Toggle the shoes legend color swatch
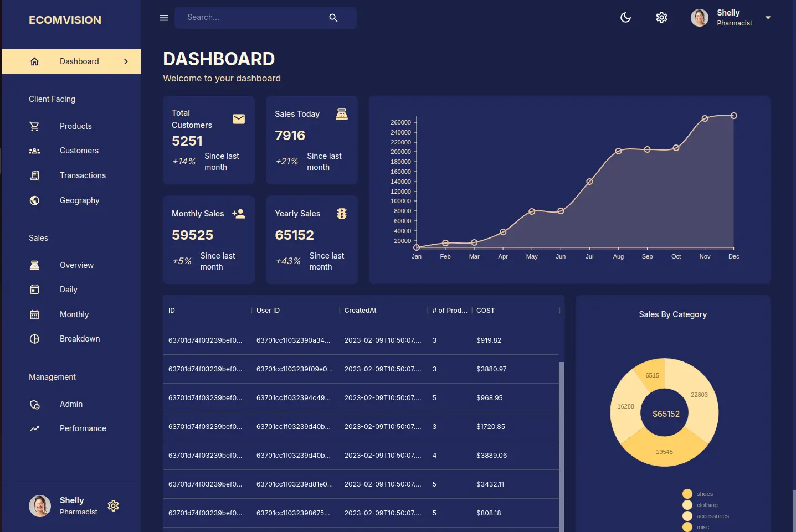Viewport: 796px width, 532px height. coord(687,494)
